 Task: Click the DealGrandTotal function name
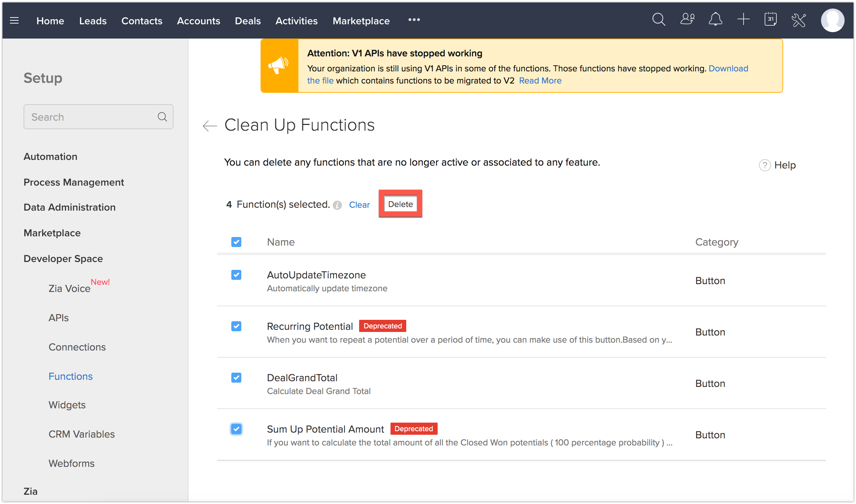(302, 378)
